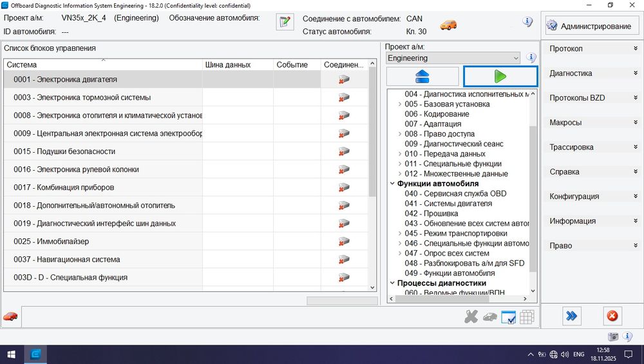
Task: Click connection icon for 0025 - Иммобилайзер
Action: (x=344, y=242)
